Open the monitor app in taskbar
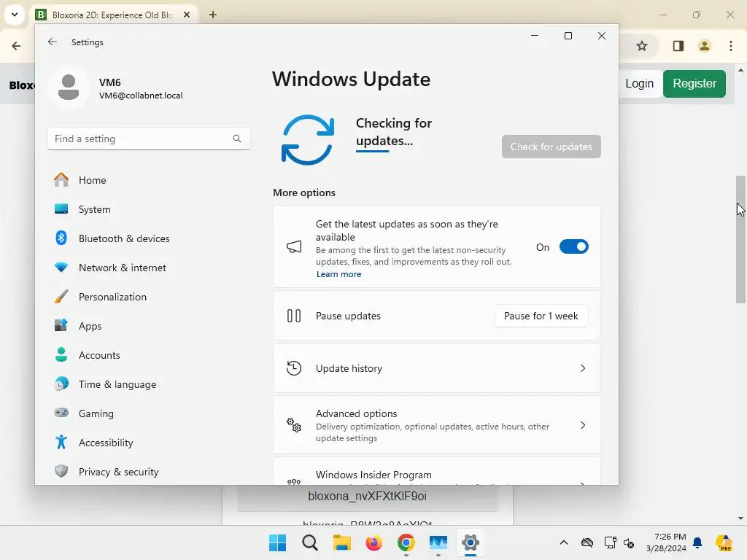The image size is (747, 560). [x=438, y=542]
